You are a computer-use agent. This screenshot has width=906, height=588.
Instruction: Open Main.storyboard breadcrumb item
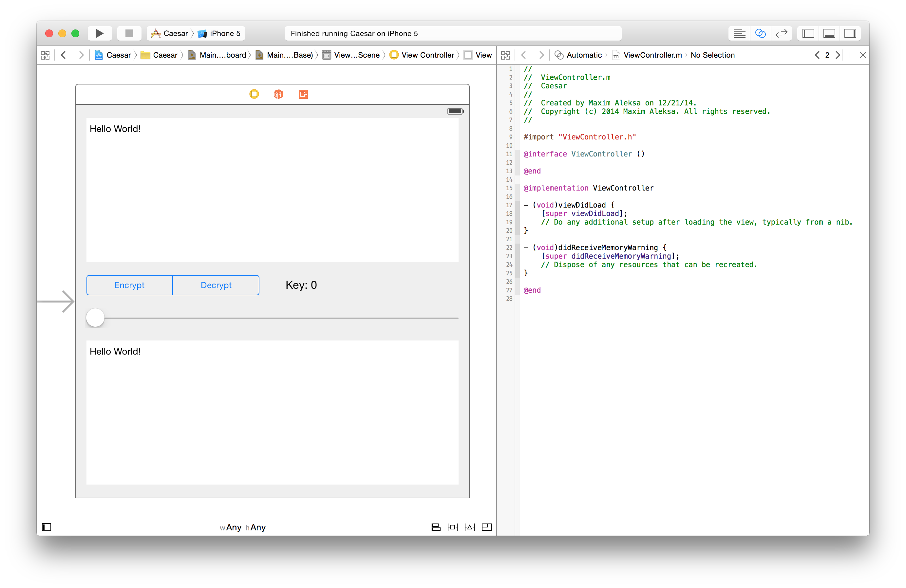217,55
